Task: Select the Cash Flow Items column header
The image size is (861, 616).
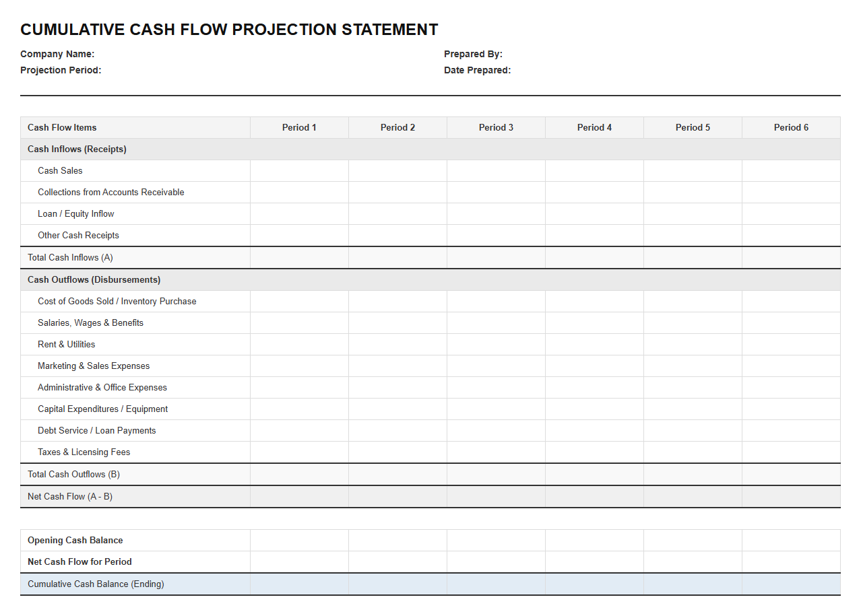Action: [x=135, y=127]
